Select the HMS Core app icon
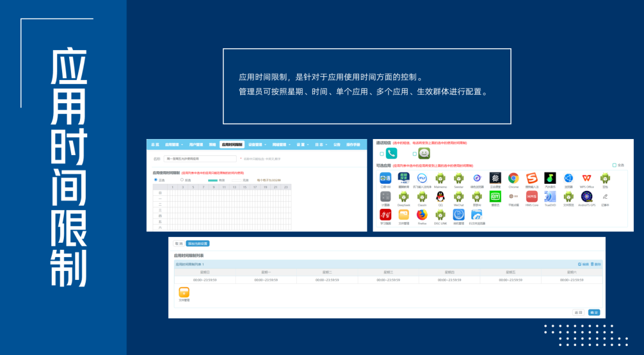644x355 pixels. coord(531,196)
